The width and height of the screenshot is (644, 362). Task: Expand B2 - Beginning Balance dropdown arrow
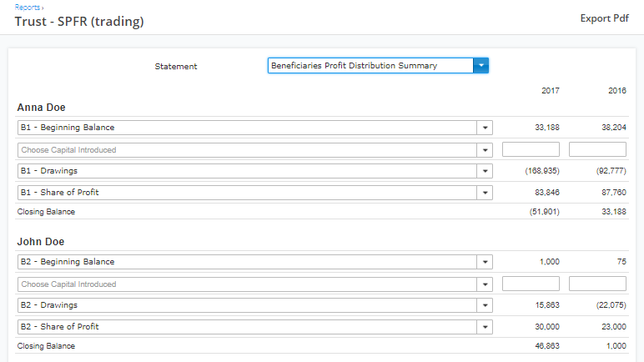(485, 262)
